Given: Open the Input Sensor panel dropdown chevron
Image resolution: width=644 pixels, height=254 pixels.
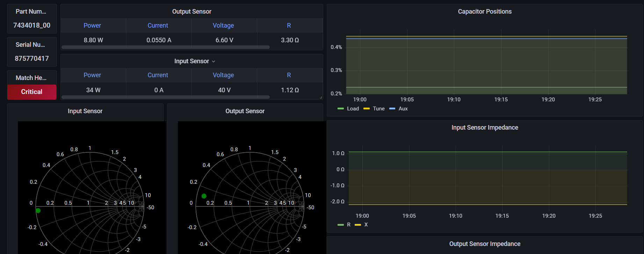Looking at the screenshot, I should pyautogui.click(x=214, y=61).
